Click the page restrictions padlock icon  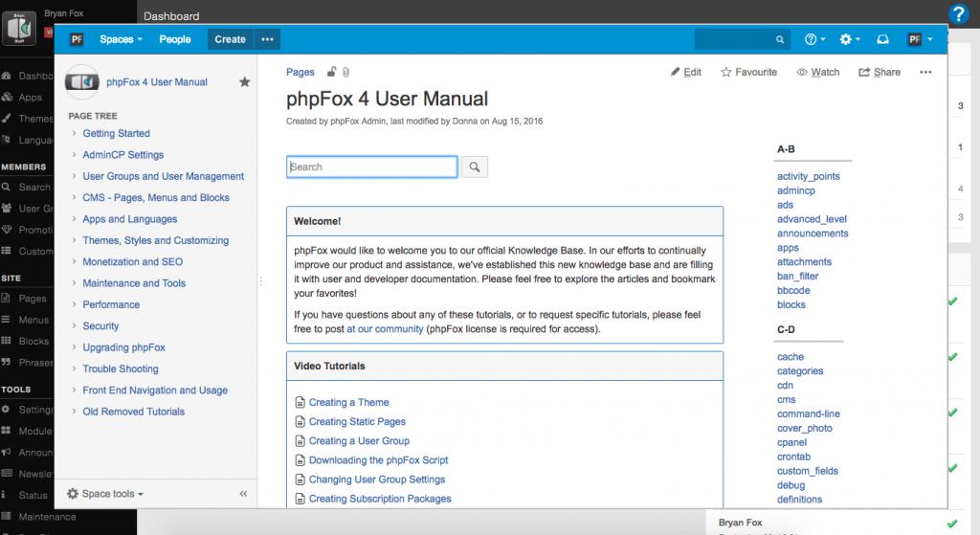(x=331, y=72)
